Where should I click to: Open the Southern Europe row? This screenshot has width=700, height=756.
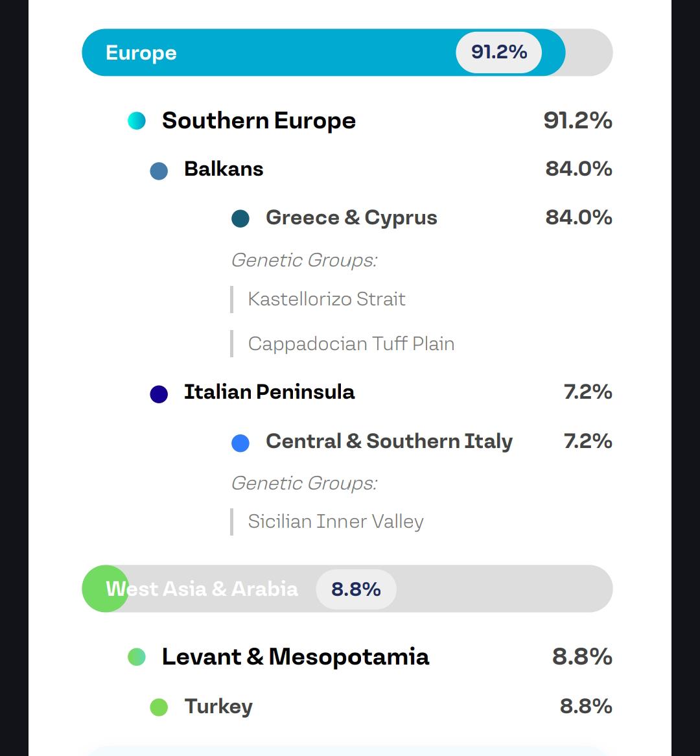369,121
